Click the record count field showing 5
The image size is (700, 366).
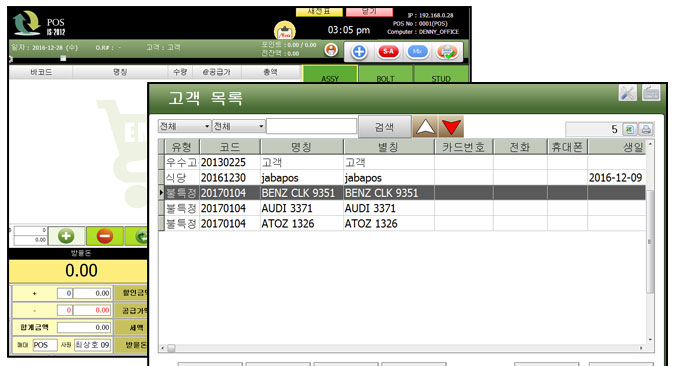click(593, 129)
